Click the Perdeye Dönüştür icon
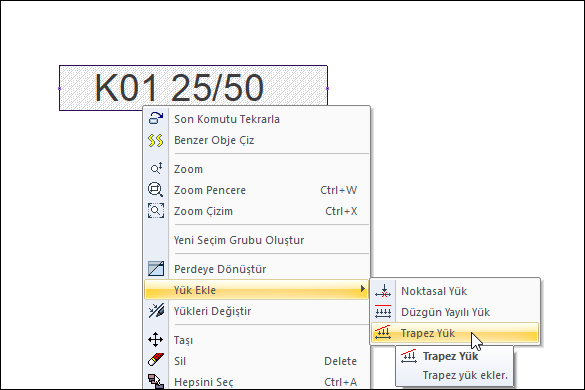585x390 pixels. pos(156,269)
